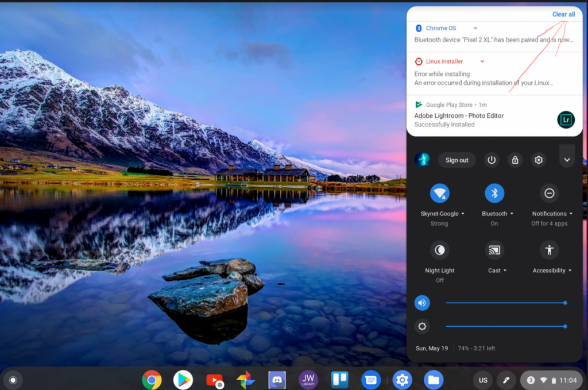588x390 pixels.
Task: Launch Google Play Store from shelf
Action: pyautogui.click(x=183, y=380)
